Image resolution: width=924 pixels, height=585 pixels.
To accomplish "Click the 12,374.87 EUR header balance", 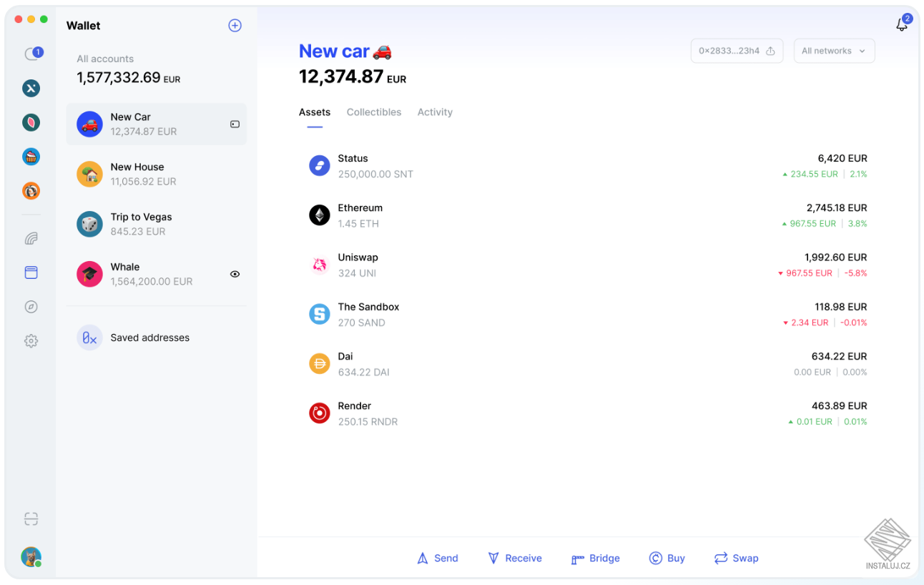I will pos(353,77).
